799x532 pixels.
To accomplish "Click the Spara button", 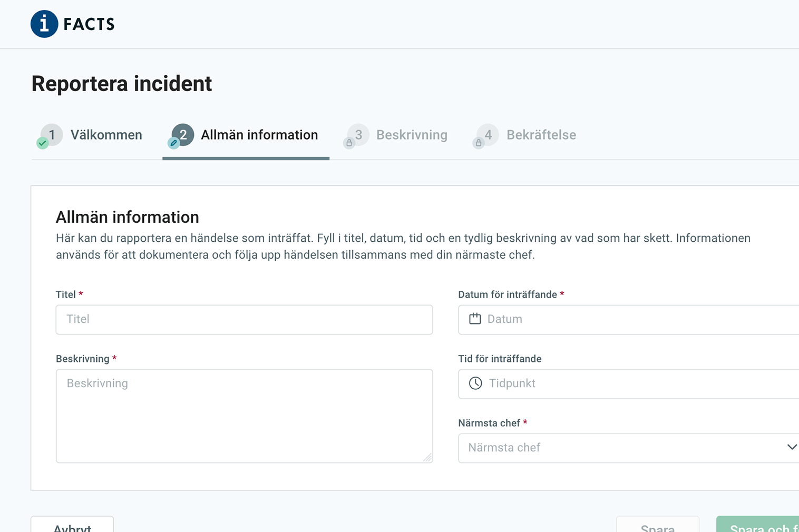I will 657,525.
